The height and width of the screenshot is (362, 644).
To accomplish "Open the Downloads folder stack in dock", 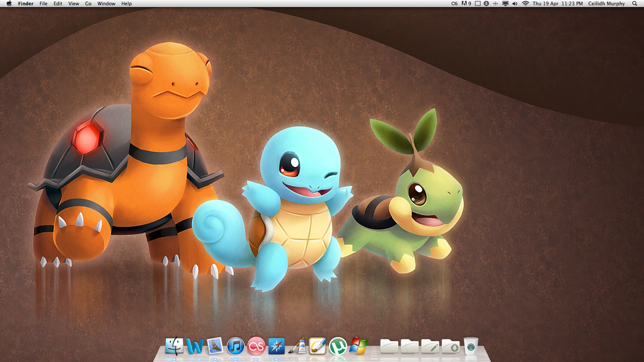I will (451, 346).
